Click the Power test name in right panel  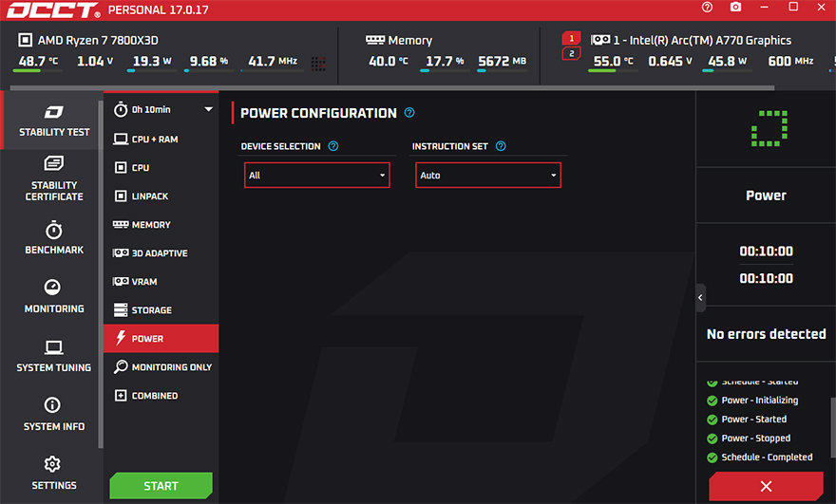(766, 196)
